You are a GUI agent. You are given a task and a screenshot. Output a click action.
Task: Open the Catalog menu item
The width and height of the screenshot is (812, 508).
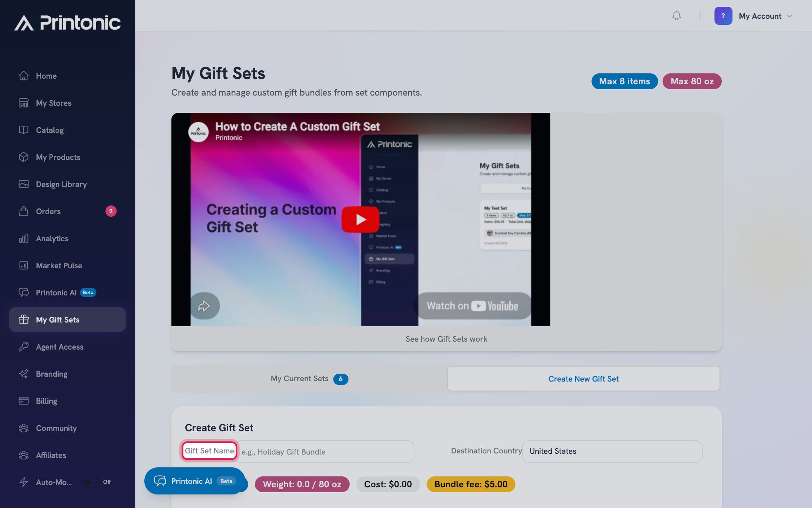(x=67, y=130)
